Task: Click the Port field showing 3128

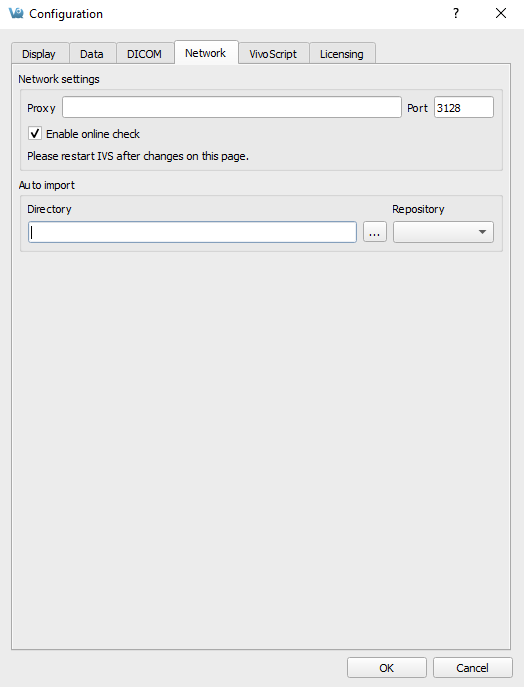Action: [x=464, y=107]
